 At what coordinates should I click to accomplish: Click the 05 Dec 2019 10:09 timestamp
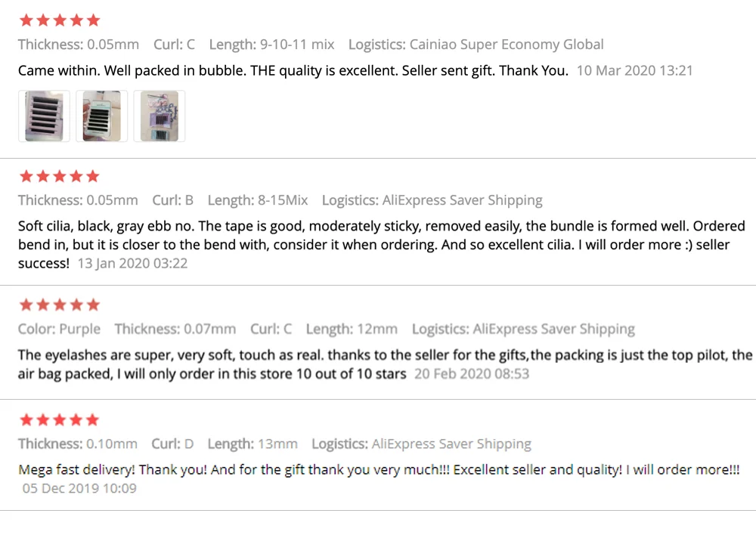tap(79, 488)
